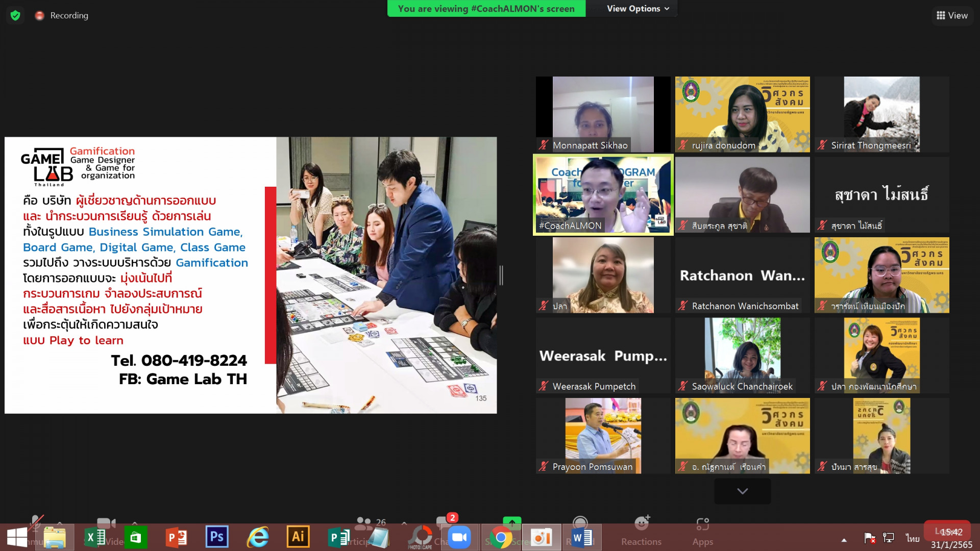
Task: Open Excel from taskbar
Action: click(x=95, y=537)
